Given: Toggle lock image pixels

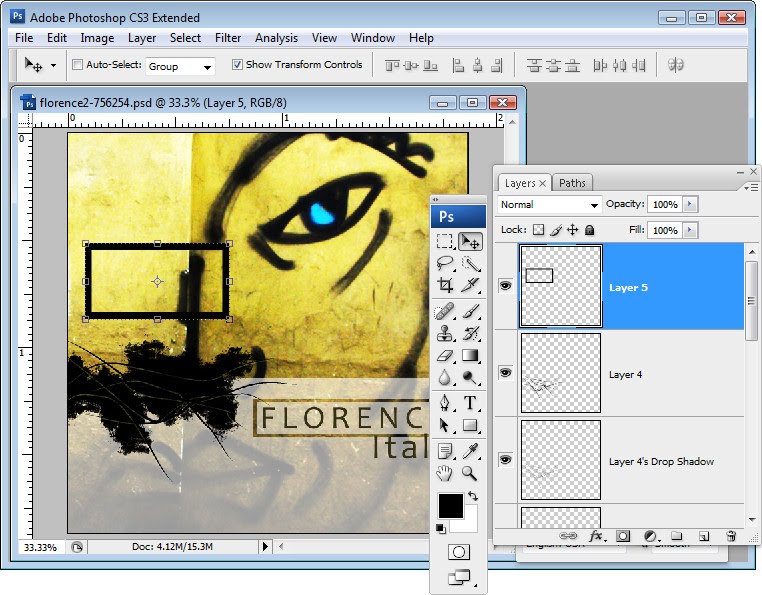Looking at the screenshot, I should pyautogui.click(x=556, y=229).
